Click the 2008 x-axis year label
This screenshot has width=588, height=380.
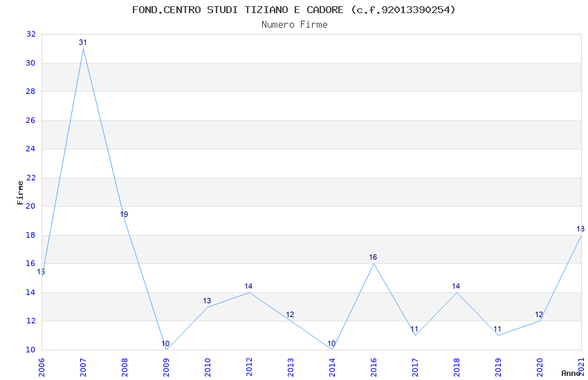tap(125, 367)
